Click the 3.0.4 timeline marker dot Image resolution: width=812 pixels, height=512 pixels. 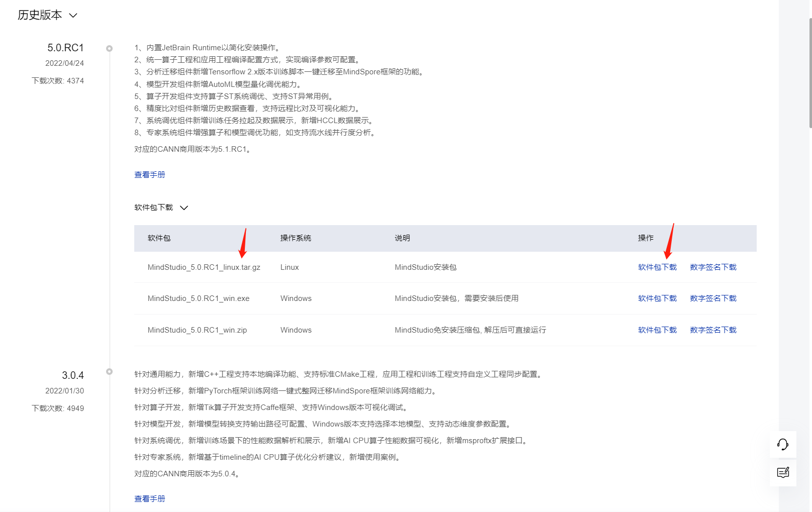click(109, 372)
